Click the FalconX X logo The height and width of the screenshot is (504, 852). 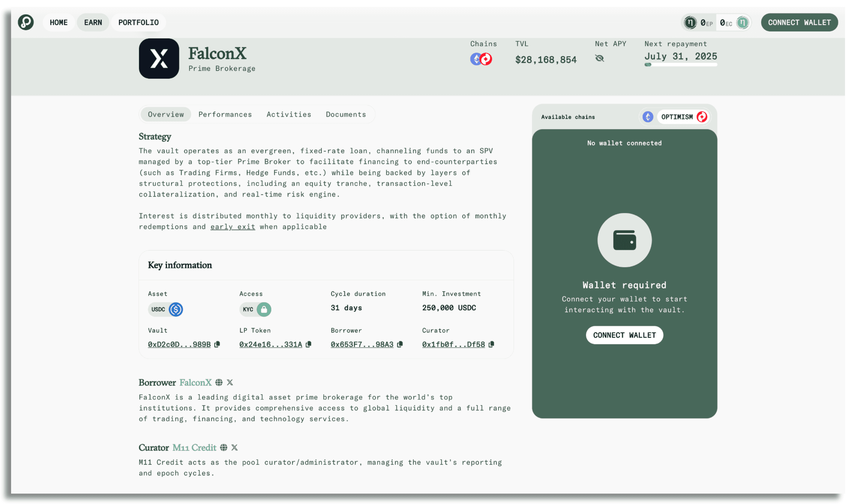(159, 58)
